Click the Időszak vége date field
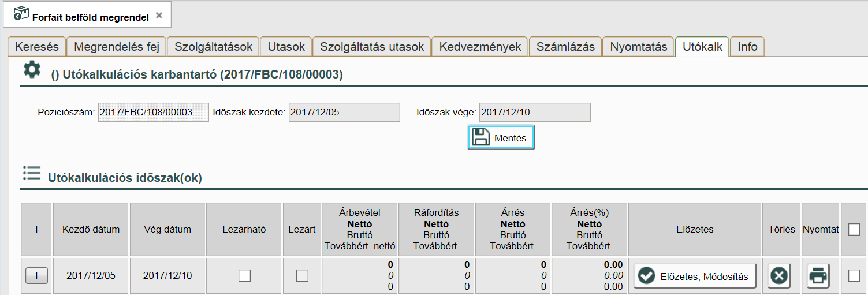 pos(535,112)
